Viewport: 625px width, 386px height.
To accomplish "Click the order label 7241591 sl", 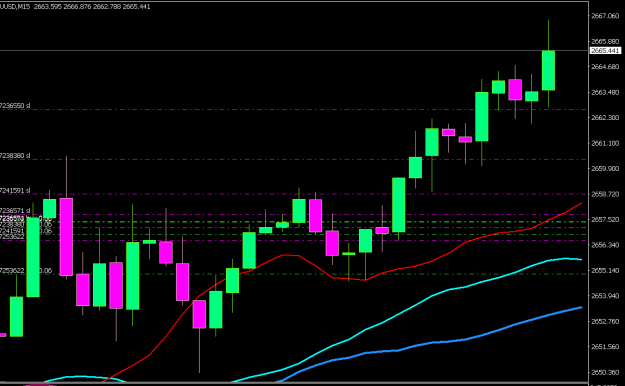I will [15, 191].
